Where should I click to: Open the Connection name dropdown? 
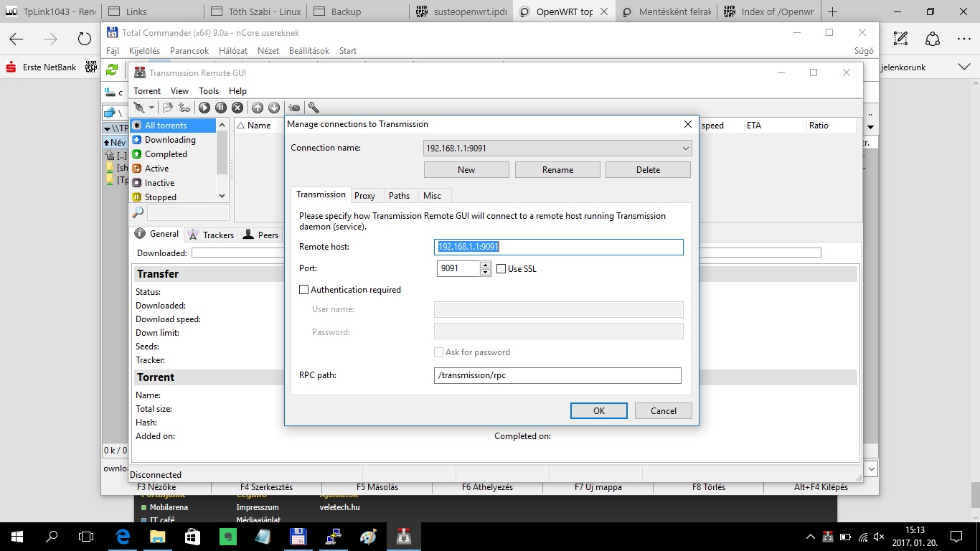(x=558, y=149)
